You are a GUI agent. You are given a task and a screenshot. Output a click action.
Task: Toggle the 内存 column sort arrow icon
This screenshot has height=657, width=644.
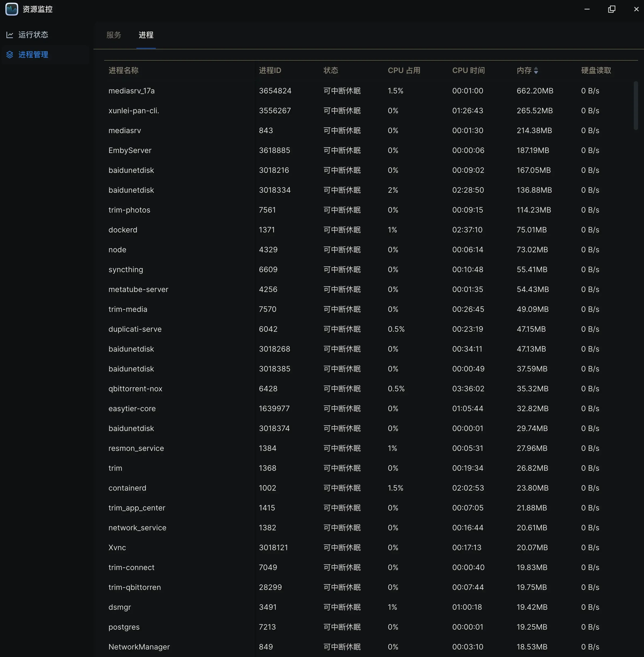click(536, 70)
